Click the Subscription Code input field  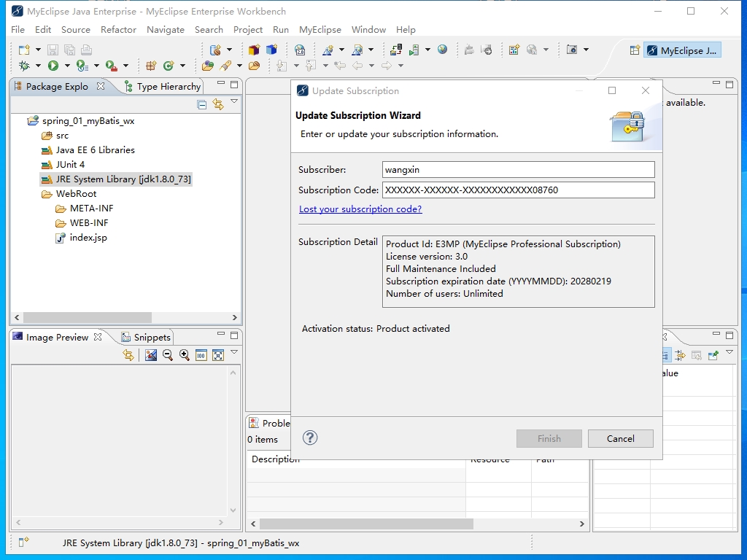pos(519,190)
